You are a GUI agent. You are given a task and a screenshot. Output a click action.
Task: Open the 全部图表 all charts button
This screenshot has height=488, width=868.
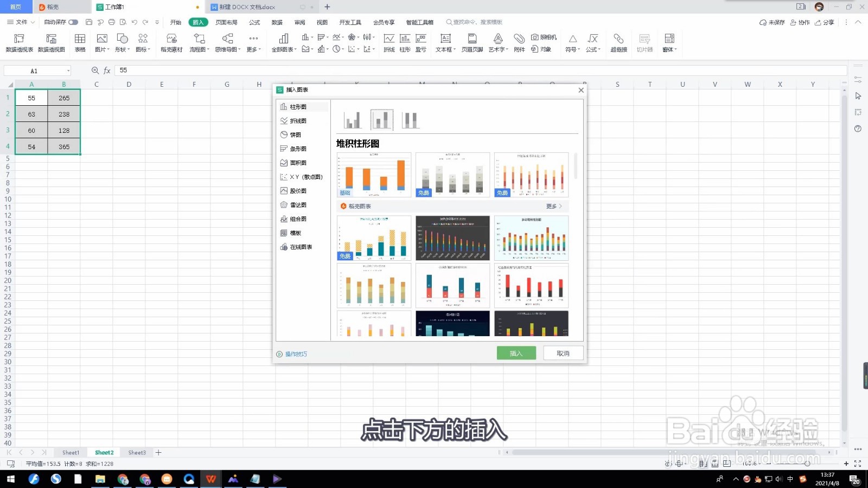click(x=284, y=42)
